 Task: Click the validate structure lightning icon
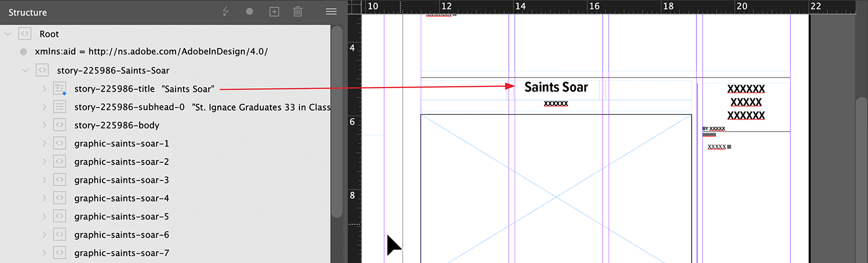click(x=226, y=12)
